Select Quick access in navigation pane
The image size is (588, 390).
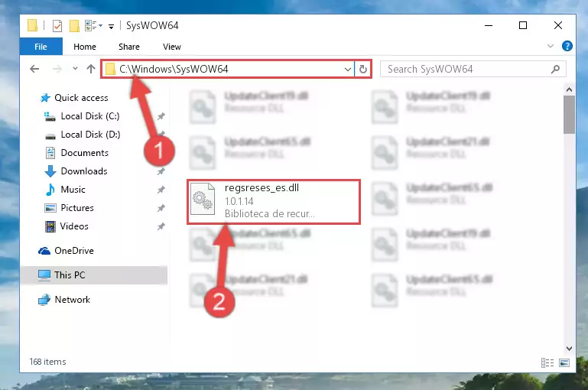click(x=81, y=98)
